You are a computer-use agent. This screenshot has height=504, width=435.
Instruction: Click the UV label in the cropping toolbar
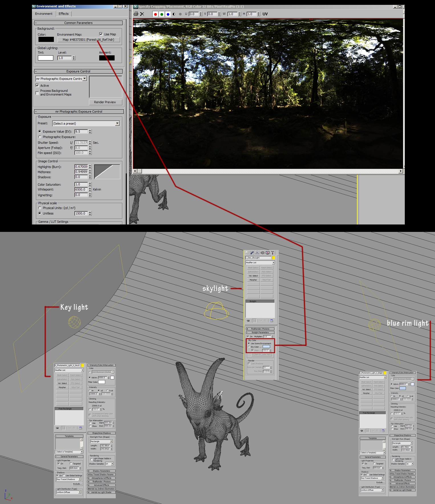coord(265,14)
